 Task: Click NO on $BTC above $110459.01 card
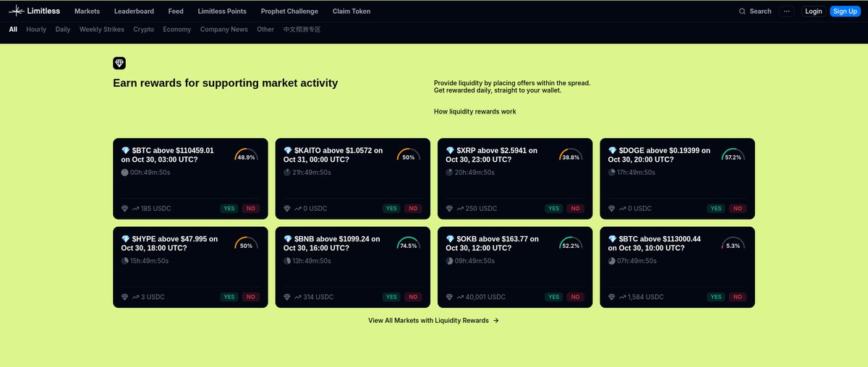click(250, 209)
